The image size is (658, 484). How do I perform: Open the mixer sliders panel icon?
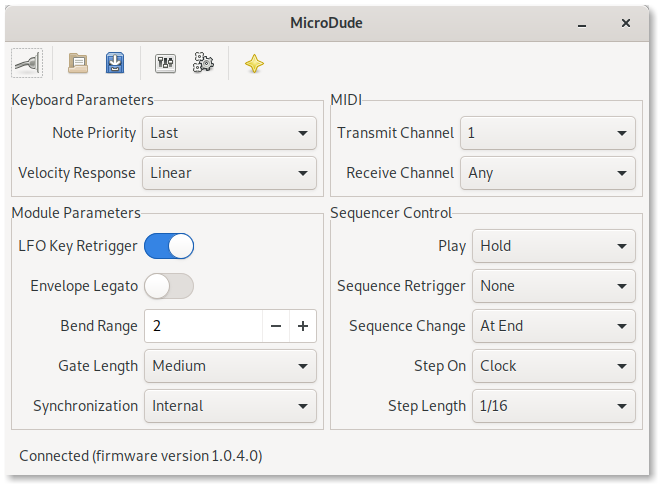tap(165, 63)
